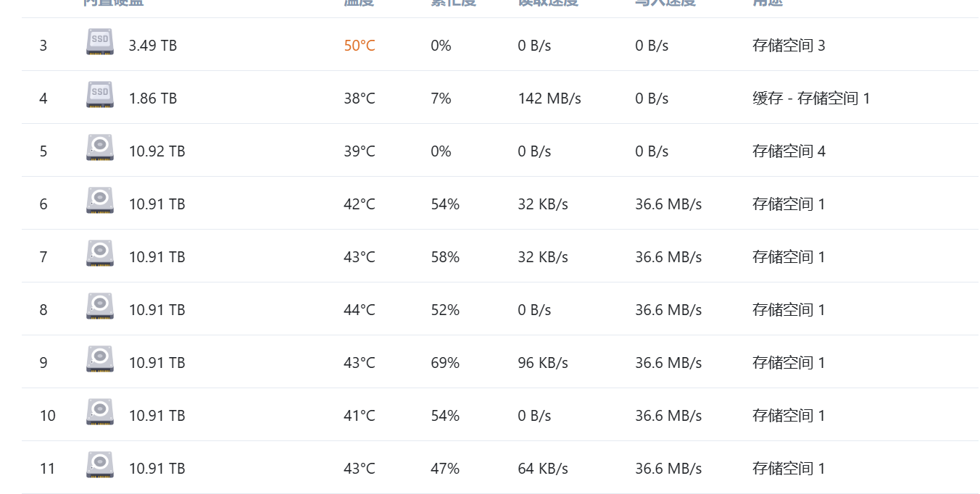Click the hard drive icon for disk 8
The height and width of the screenshot is (494, 980).
100,307
